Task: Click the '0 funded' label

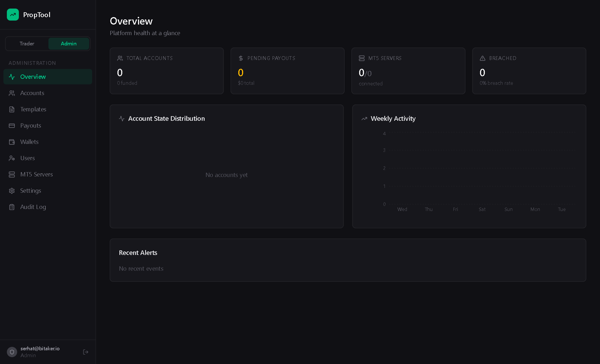Action: (127, 83)
